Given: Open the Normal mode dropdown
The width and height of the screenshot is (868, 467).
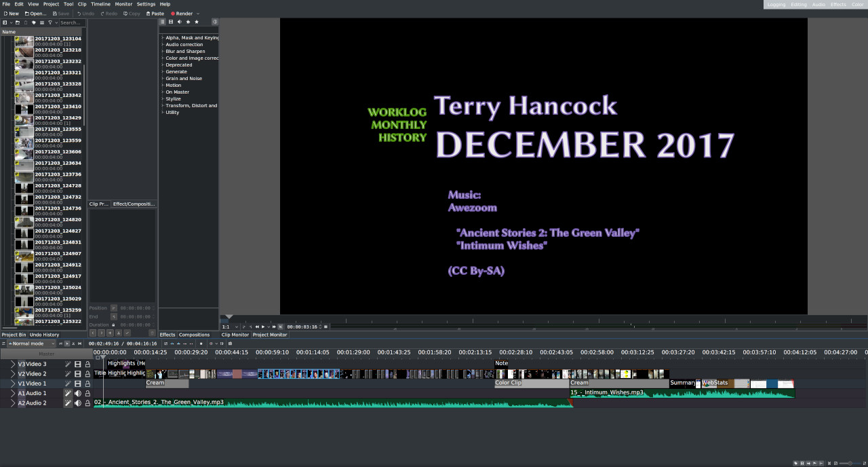Looking at the screenshot, I should click(x=31, y=343).
